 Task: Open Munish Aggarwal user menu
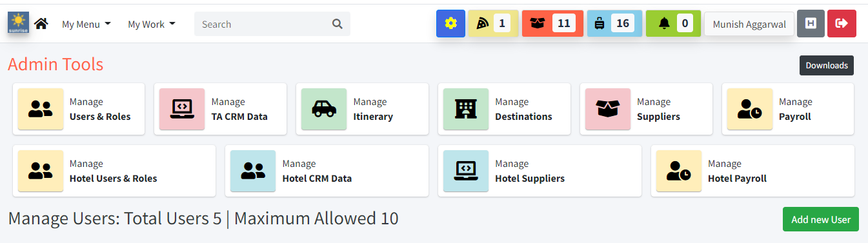point(749,24)
